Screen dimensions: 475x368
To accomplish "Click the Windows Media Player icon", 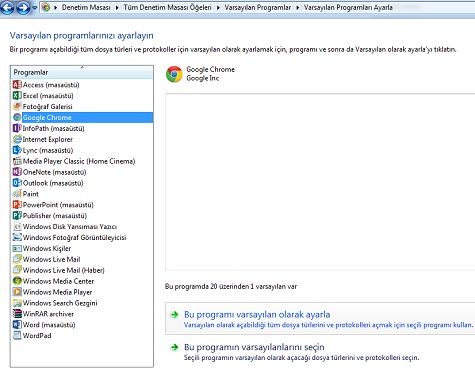I will 17,292.
